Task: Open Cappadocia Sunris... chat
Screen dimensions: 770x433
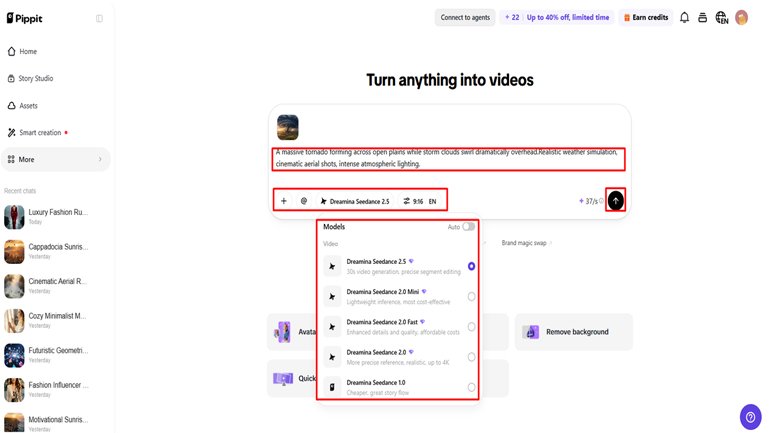Action: [47, 251]
